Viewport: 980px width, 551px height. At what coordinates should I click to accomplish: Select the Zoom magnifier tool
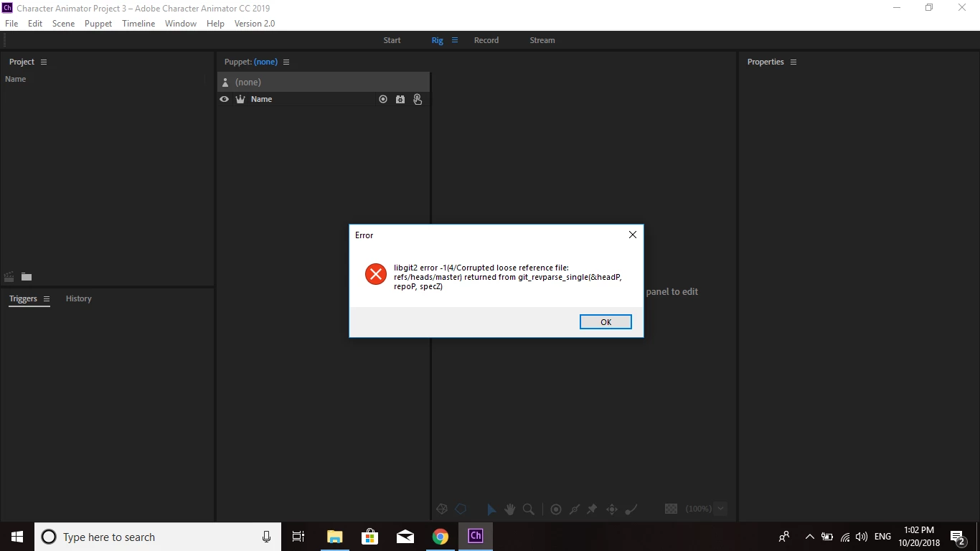click(x=529, y=509)
